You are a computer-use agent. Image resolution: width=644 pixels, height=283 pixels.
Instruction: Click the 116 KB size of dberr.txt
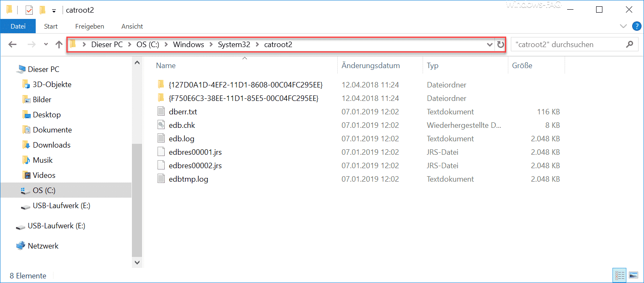click(x=548, y=111)
